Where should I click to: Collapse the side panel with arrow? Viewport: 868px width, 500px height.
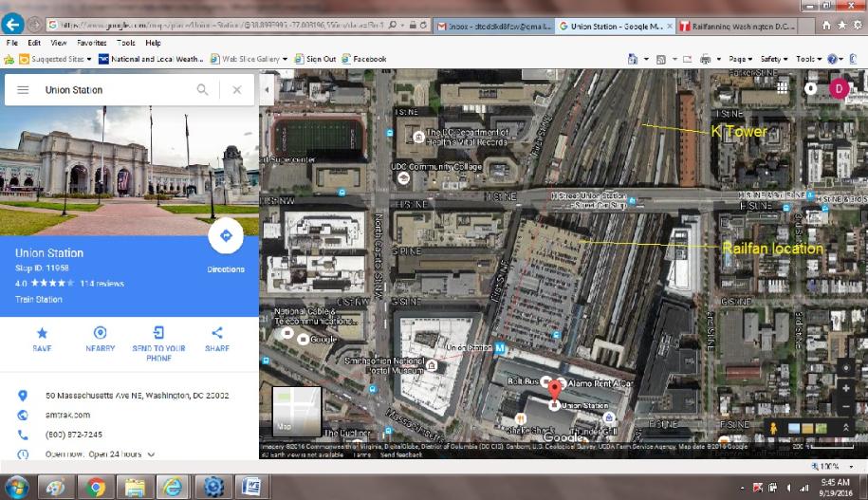point(266,90)
